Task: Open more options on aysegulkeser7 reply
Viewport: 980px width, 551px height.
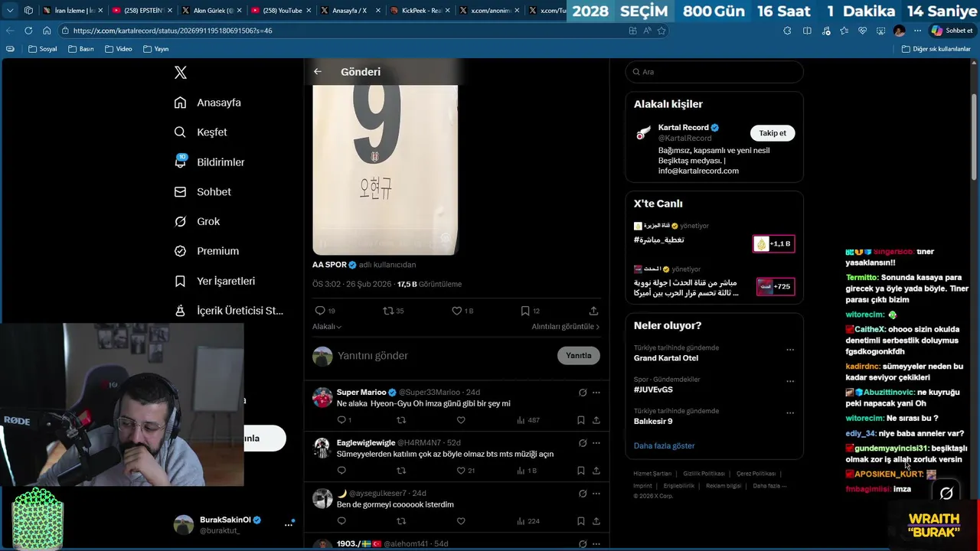Action: click(x=596, y=494)
